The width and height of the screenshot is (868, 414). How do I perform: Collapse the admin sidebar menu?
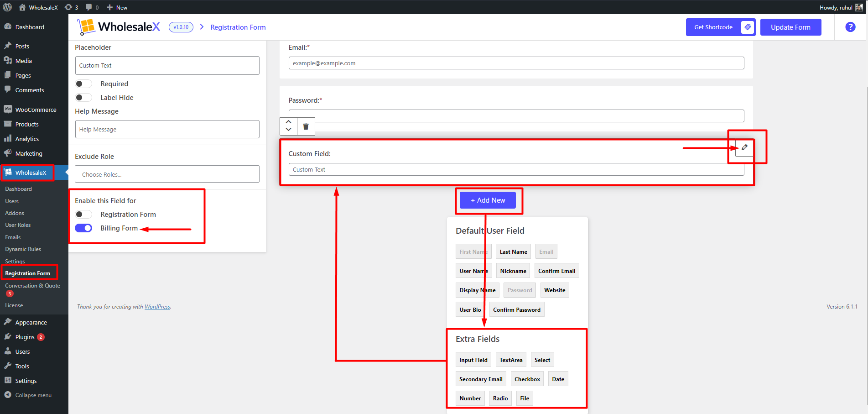point(33,395)
